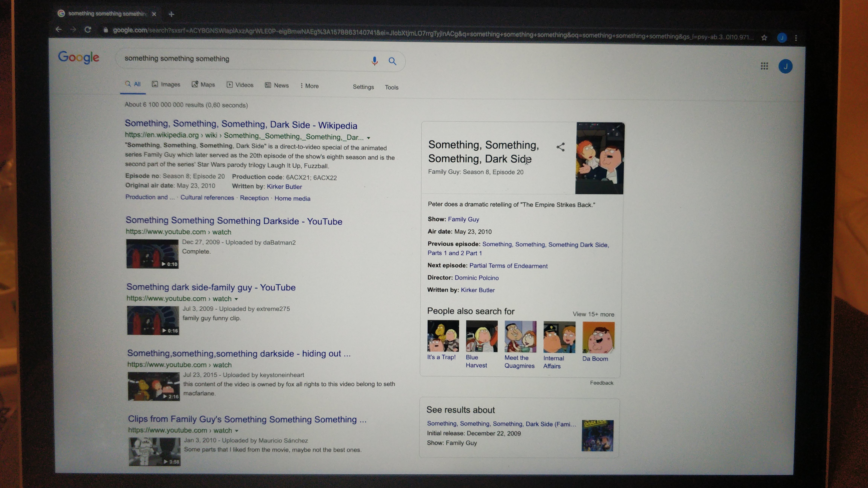Share the Dark Side knowledge panel
The height and width of the screenshot is (488, 868).
[x=560, y=147]
